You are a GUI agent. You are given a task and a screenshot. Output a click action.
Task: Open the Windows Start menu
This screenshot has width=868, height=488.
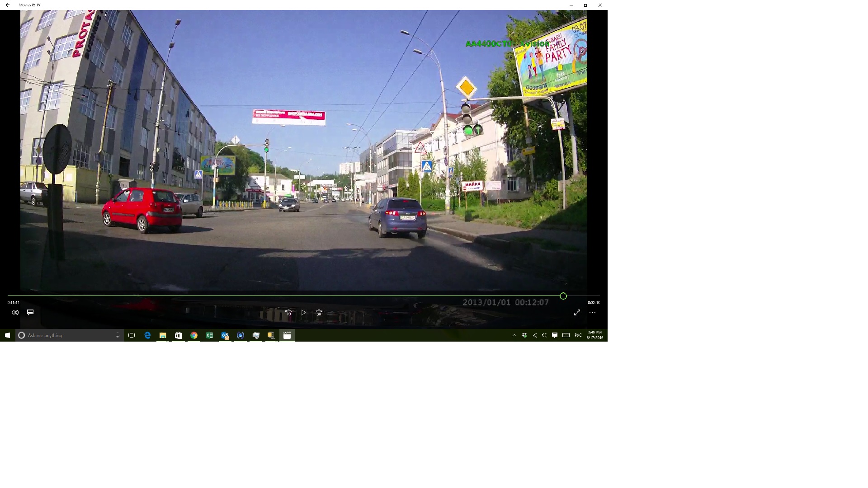[x=7, y=335]
